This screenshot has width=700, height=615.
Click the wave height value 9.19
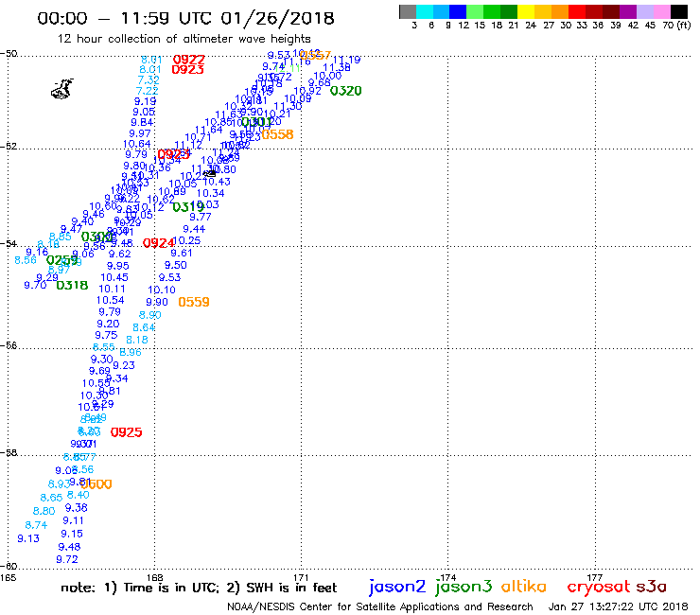pos(145,101)
